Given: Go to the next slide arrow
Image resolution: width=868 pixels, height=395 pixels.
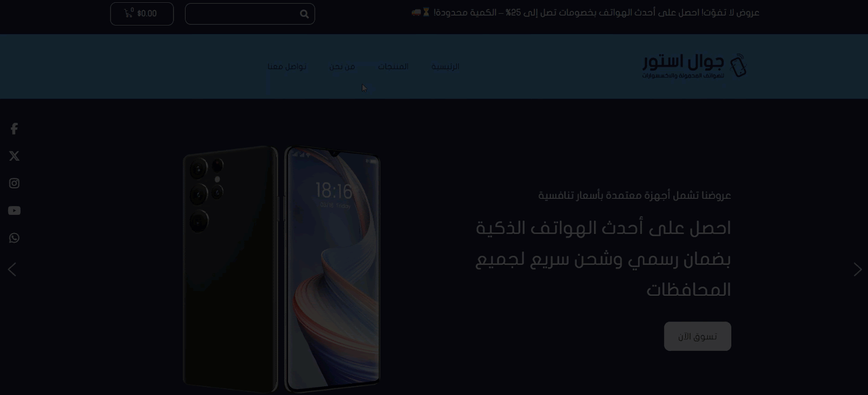Looking at the screenshot, I should tap(857, 269).
